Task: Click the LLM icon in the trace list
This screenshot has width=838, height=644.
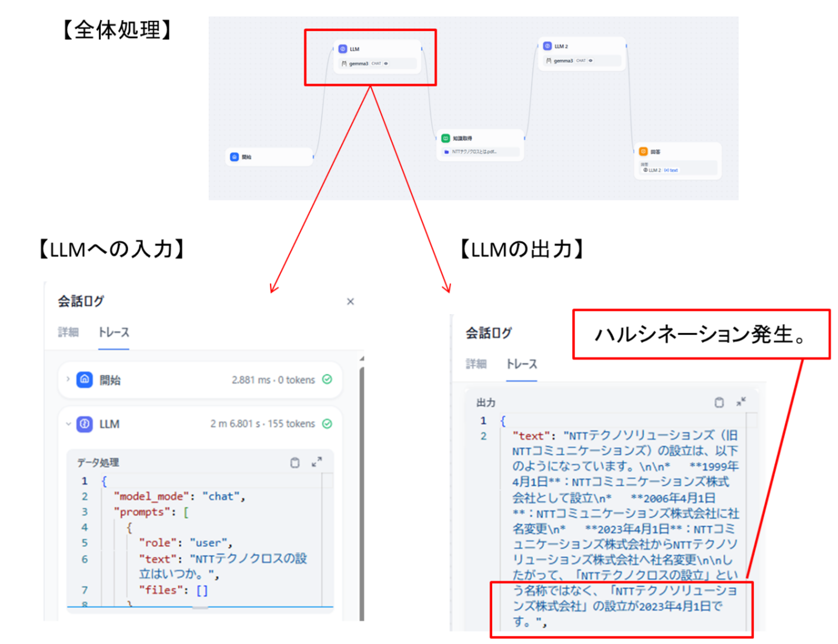Action: (x=85, y=424)
